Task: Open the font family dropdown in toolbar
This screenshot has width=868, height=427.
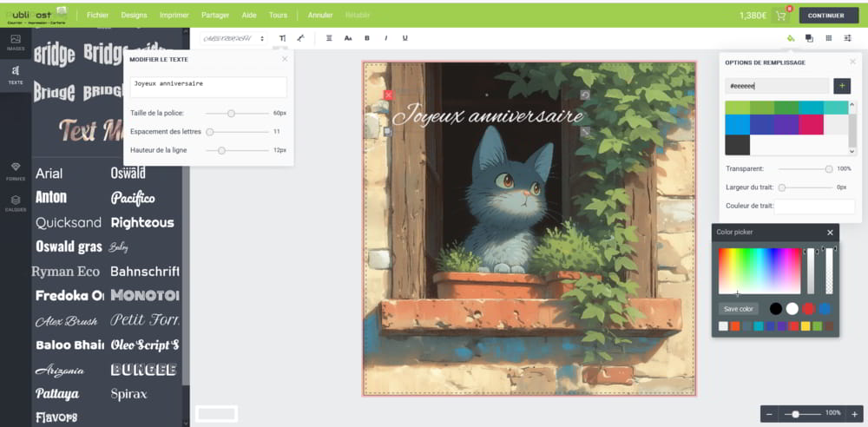Action: click(x=233, y=38)
